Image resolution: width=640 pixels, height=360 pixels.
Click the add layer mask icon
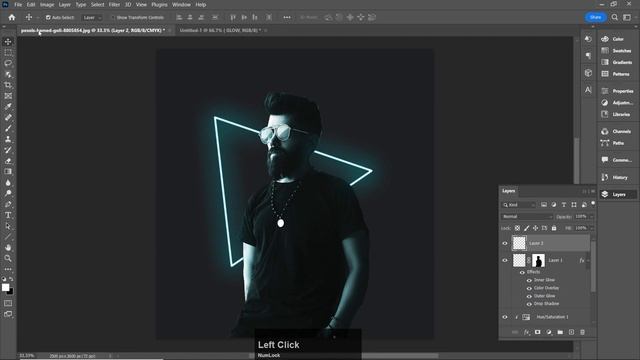(x=538, y=332)
